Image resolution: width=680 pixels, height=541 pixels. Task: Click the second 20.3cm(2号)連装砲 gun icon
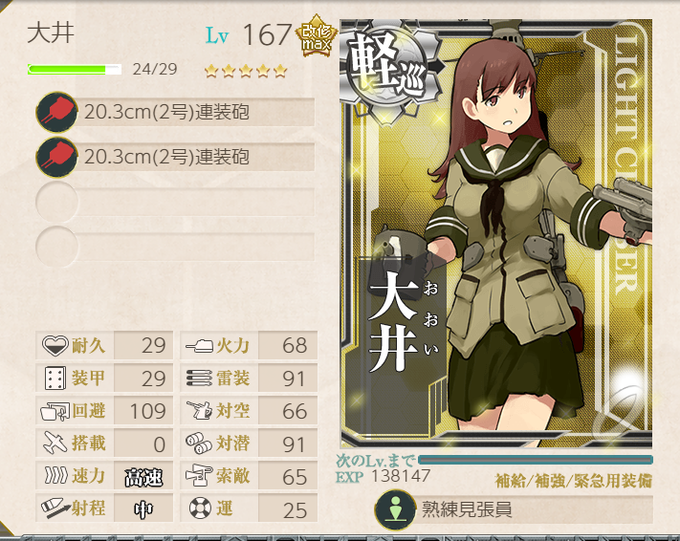click(57, 157)
